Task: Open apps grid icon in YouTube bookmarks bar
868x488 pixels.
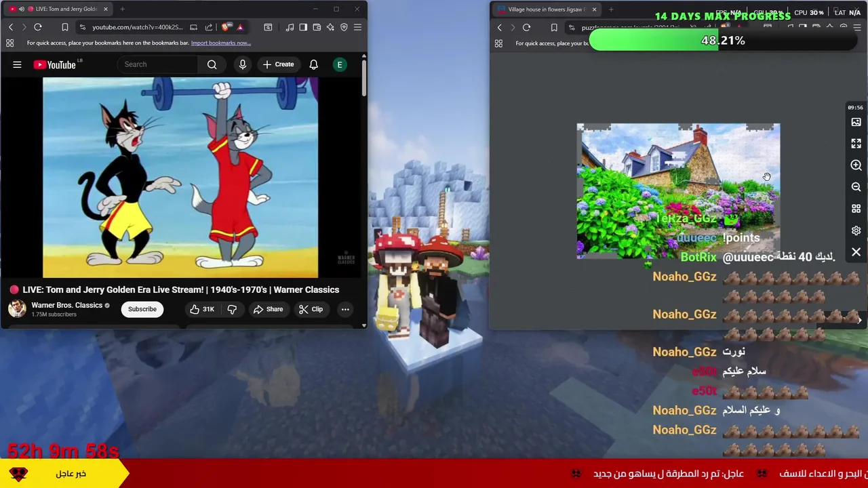Action: pyautogui.click(x=9, y=43)
